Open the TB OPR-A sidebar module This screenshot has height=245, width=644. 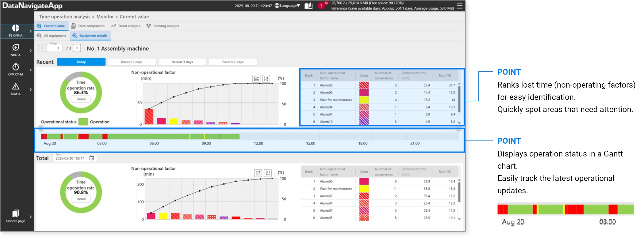tap(16, 31)
